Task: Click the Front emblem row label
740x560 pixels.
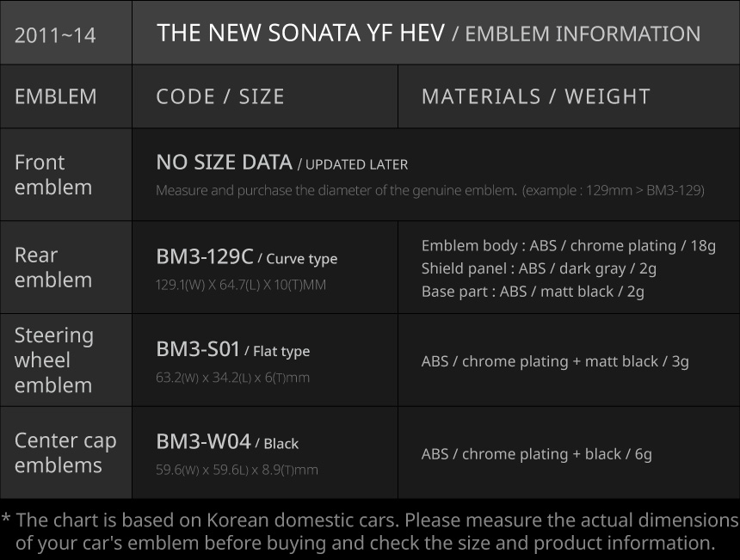Action: click(53, 175)
